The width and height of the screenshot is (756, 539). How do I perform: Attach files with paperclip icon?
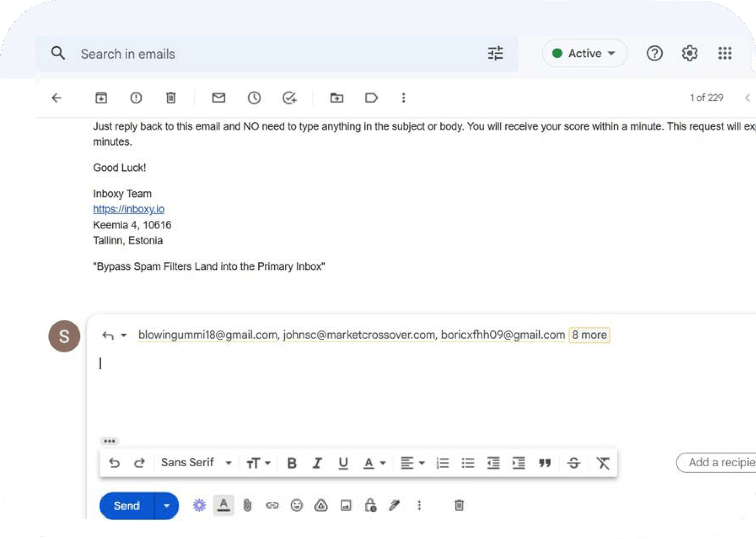[x=247, y=505]
